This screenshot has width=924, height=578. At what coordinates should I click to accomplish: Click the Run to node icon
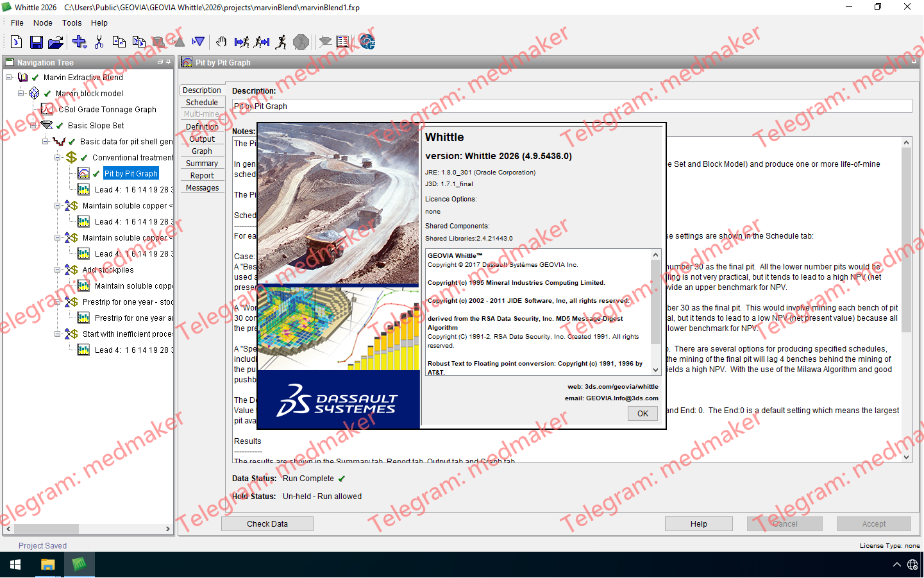[x=242, y=42]
